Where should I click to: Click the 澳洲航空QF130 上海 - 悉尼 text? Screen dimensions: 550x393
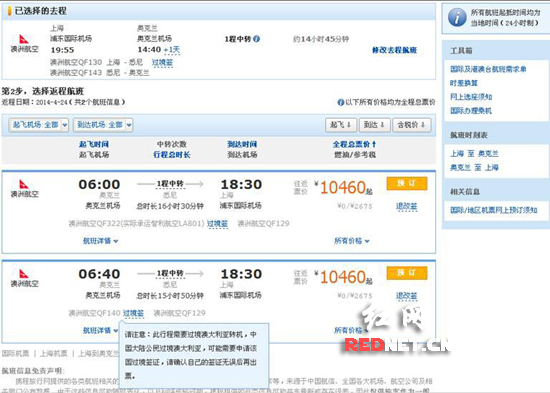(96, 62)
